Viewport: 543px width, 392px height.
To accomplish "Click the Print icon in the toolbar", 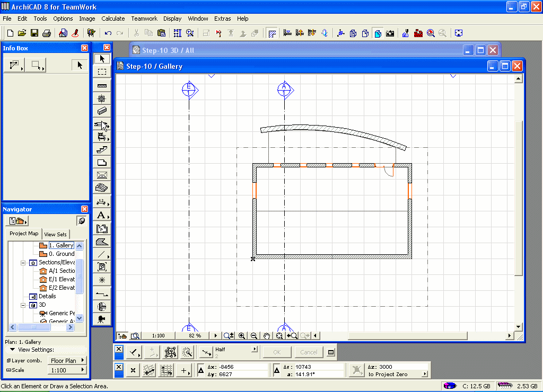I will pos(46,33).
